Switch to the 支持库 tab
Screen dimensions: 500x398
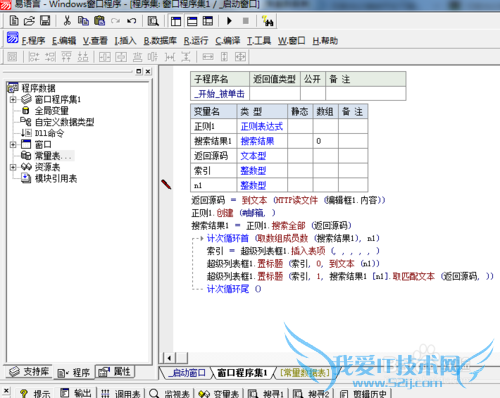click(x=29, y=371)
